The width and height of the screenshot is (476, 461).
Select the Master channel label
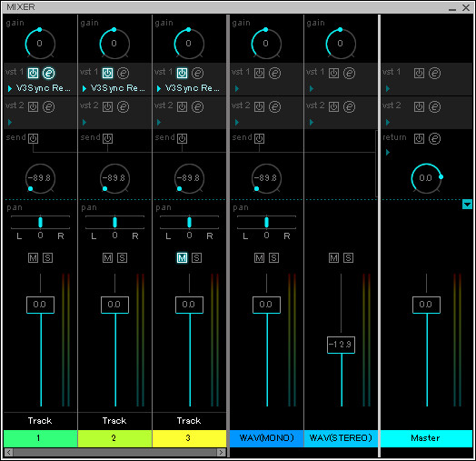click(426, 438)
